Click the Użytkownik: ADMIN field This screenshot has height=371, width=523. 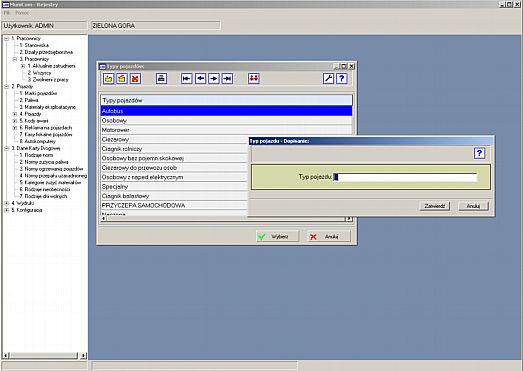(44, 26)
